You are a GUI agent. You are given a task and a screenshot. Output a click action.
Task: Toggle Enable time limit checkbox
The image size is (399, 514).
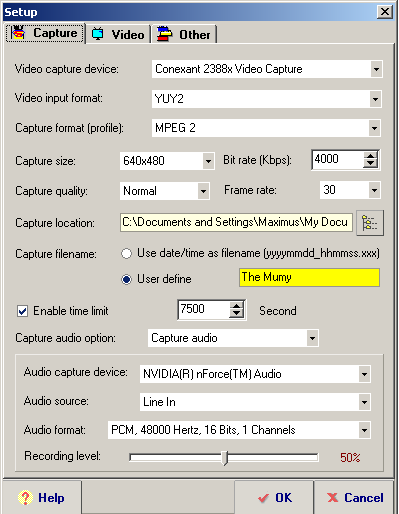[x=23, y=311]
